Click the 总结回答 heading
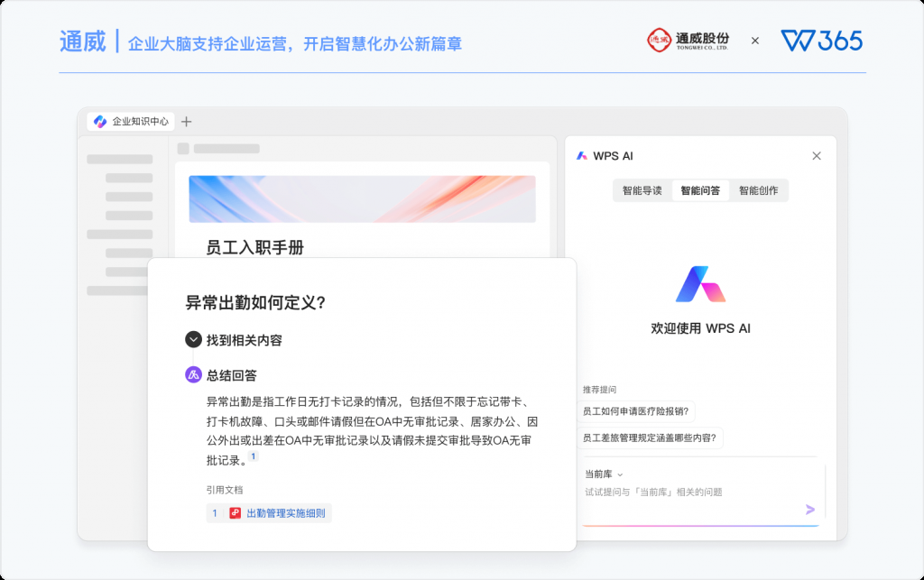924x580 pixels. point(232,375)
